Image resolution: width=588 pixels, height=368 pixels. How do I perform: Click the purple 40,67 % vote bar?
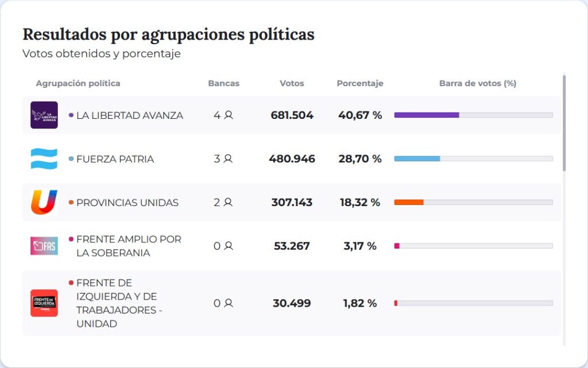(427, 115)
